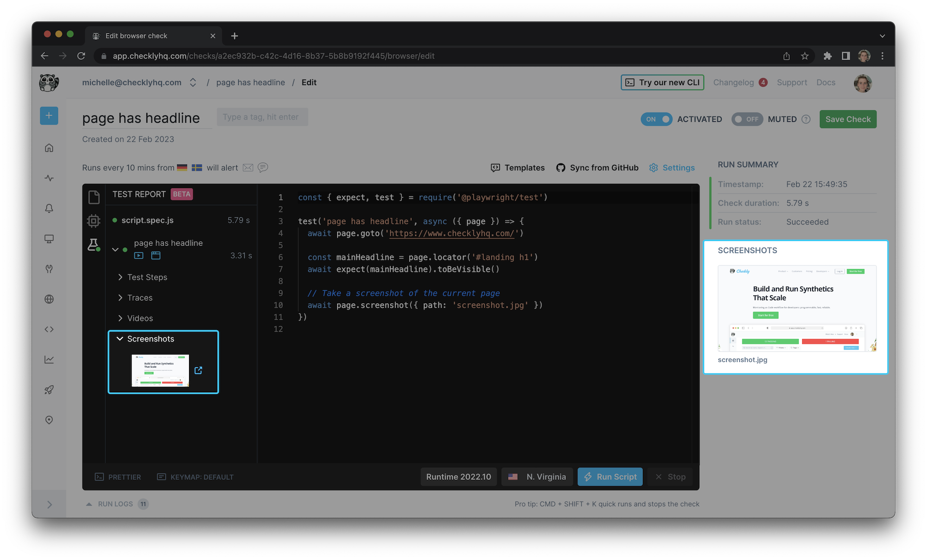This screenshot has width=927, height=560.
Task: Toggle the MUTED switch on
Action: [747, 119]
